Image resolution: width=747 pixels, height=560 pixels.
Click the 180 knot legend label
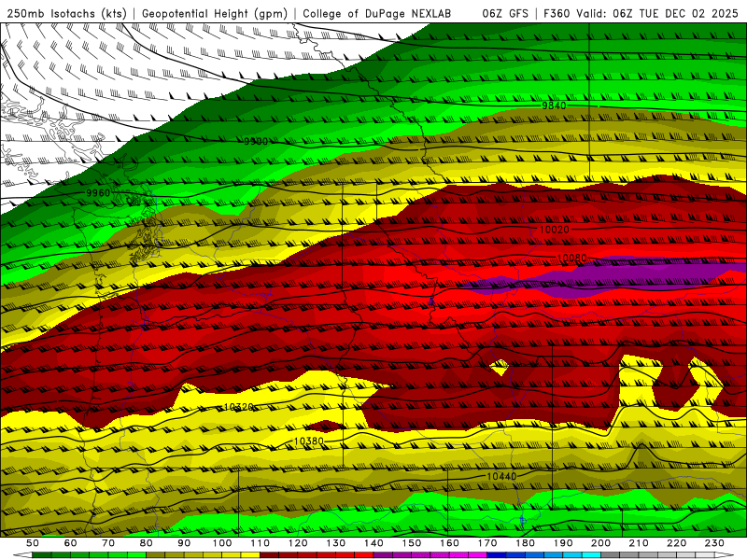(525, 543)
